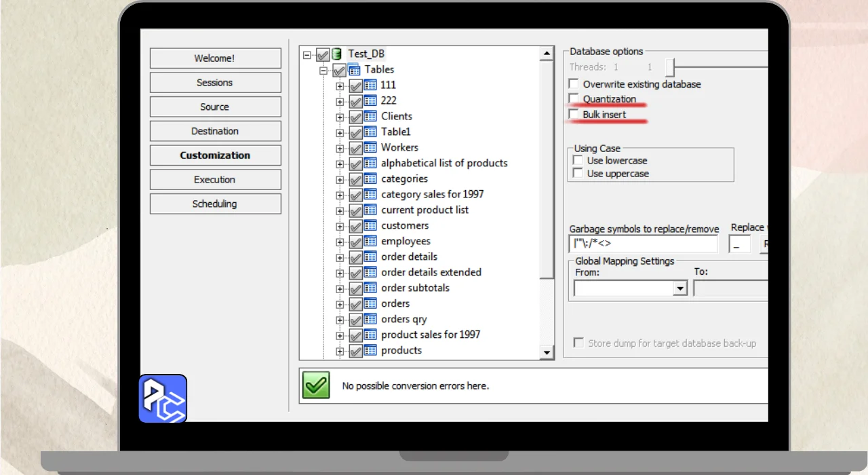
Task: Switch to the Execution step
Action: [215, 180]
